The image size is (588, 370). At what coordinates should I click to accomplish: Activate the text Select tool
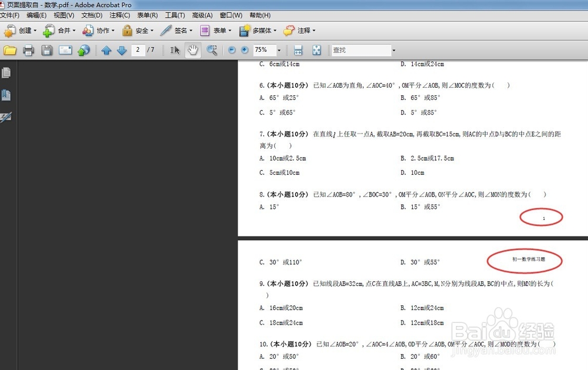tap(174, 50)
